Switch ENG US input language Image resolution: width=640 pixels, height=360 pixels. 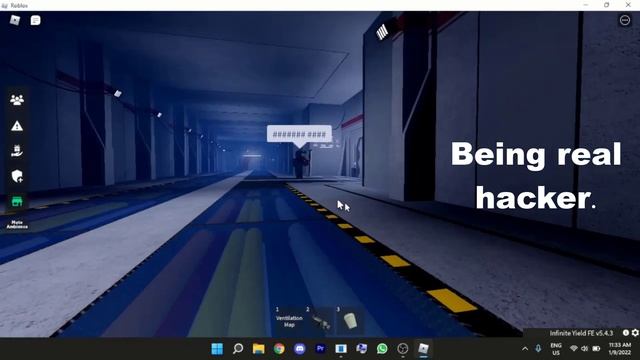[x=556, y=349]
